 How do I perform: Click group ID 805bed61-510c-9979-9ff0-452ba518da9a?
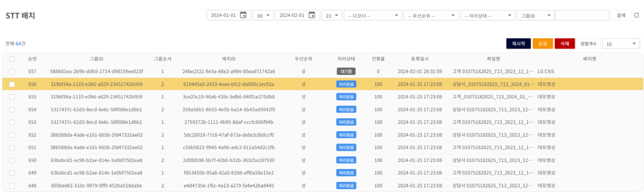(97, 186)
